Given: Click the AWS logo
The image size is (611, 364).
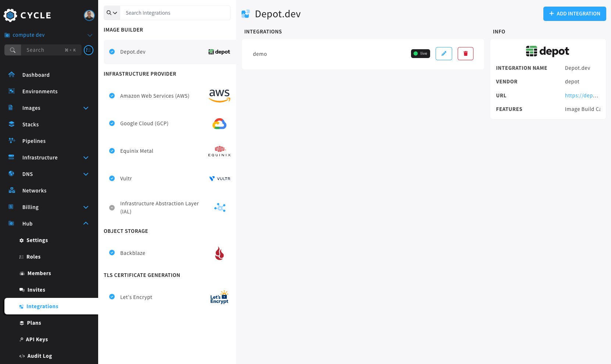Looking at the screenshot, I should pyautogui.click(x=219, y=96).
